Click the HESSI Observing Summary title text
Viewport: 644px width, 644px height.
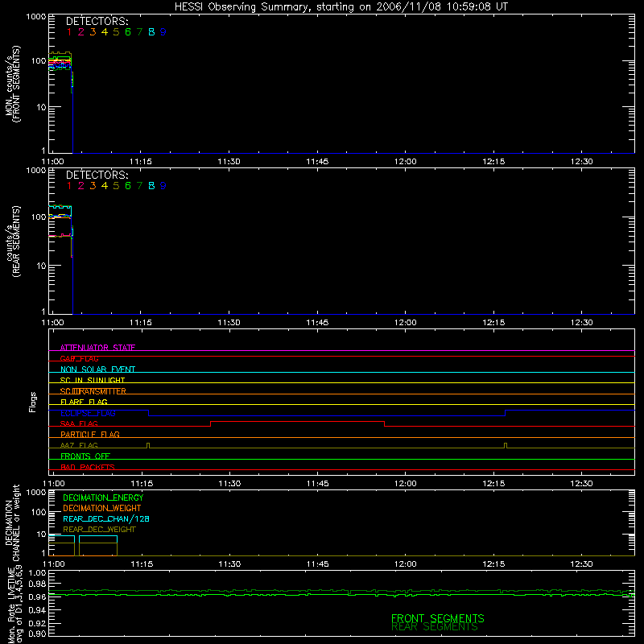pyautogui.click(x=341, y=7)
